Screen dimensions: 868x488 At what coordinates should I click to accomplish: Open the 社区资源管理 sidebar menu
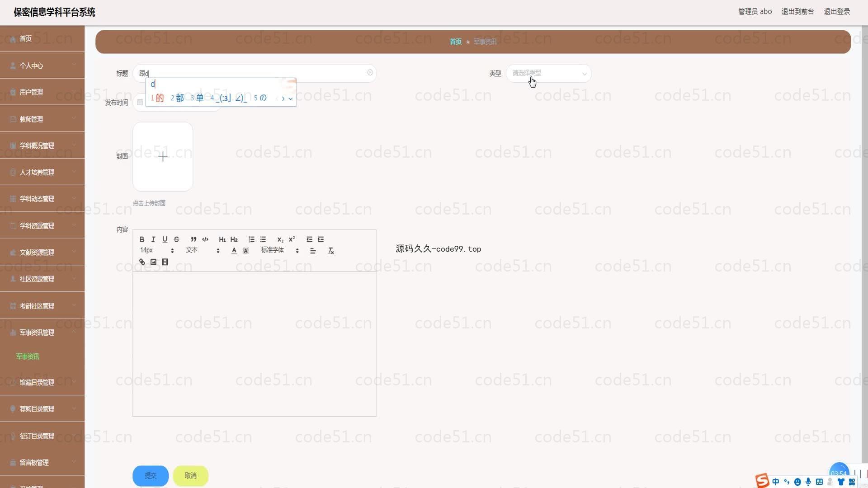pyautogui.click(x=42, y=279)
